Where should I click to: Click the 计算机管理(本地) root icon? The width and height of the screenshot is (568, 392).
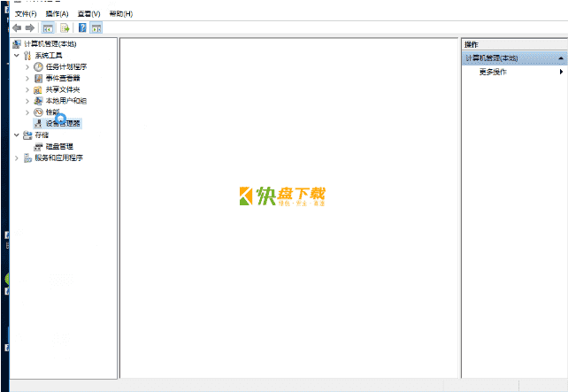(x=17, y=44)
